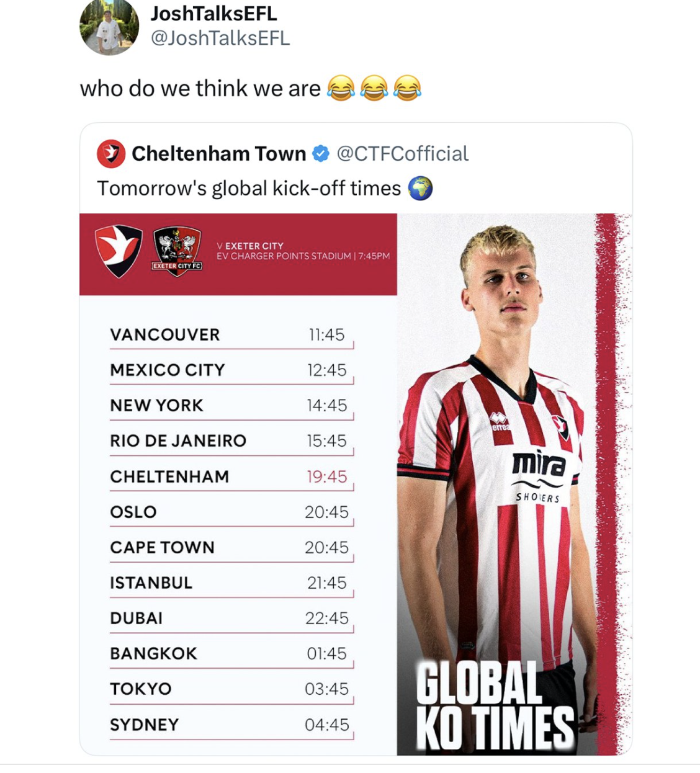Click the Cheltenham Town crest in graphic
The width and height of the screenshot is (700, 773).
118,250
